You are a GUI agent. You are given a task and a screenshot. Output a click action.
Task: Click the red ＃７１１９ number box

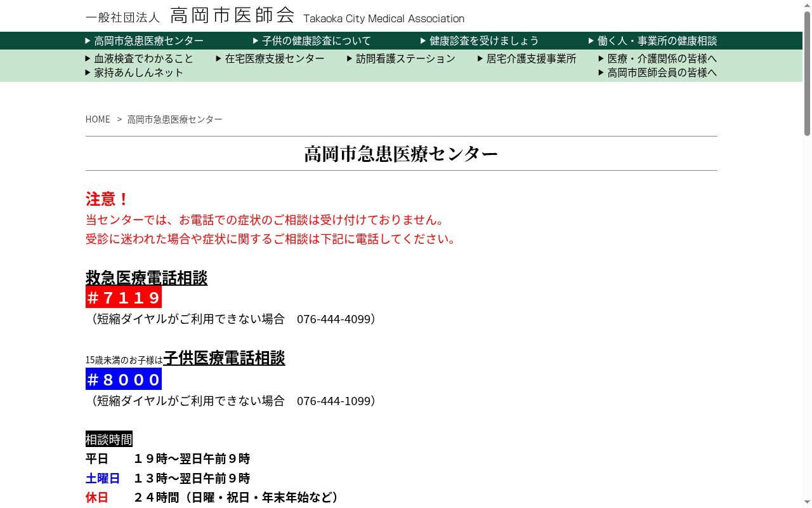coord(124,297)
